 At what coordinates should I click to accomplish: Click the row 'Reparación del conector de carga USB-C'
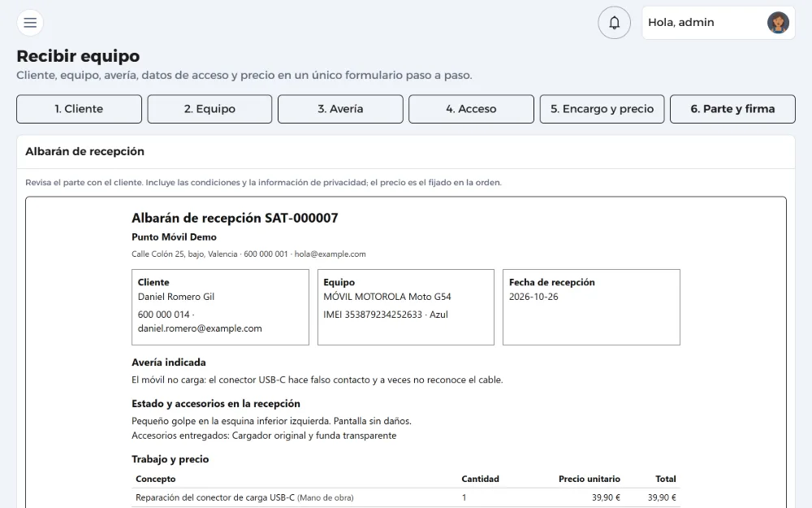[x=405, y=497]
